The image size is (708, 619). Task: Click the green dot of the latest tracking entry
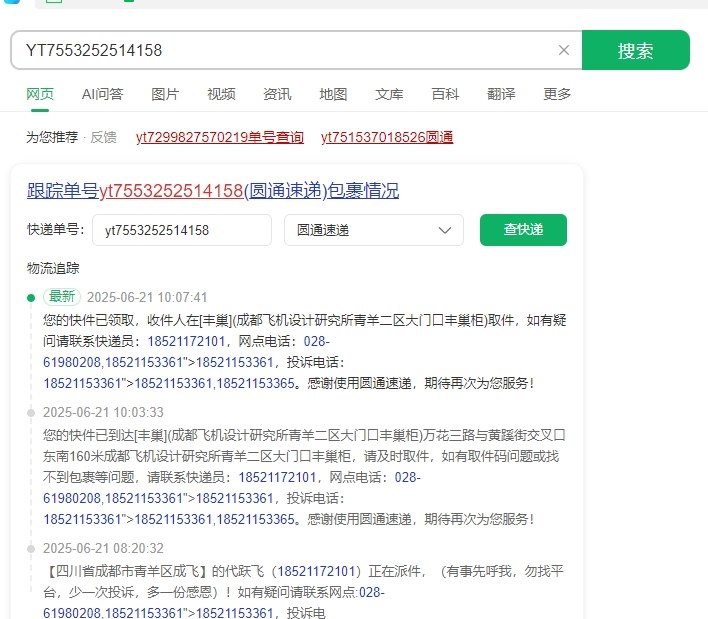31,298
